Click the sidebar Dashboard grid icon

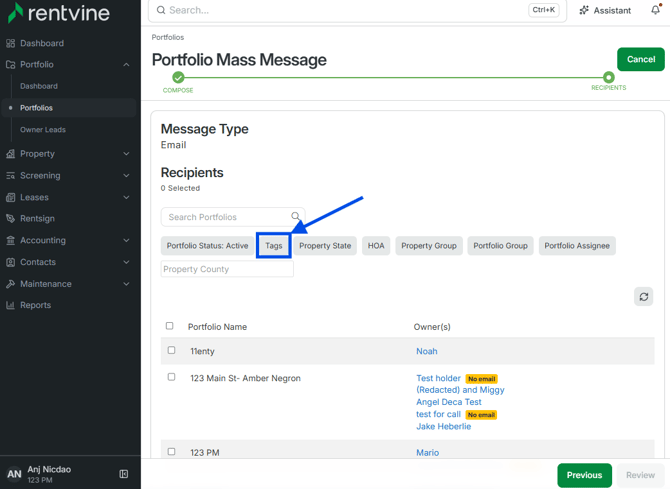[x=11, y=43]
